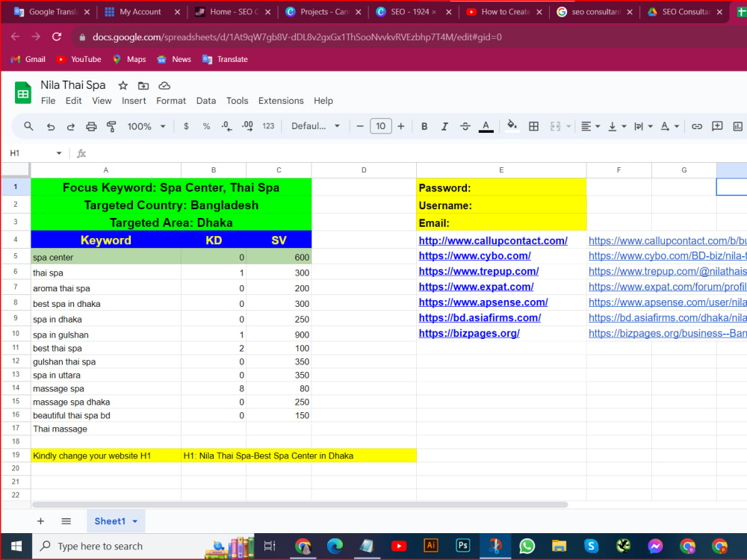This screenshot has width=747, height=560.
Task: Open the text color picker
Action: [x=486, y=126]
